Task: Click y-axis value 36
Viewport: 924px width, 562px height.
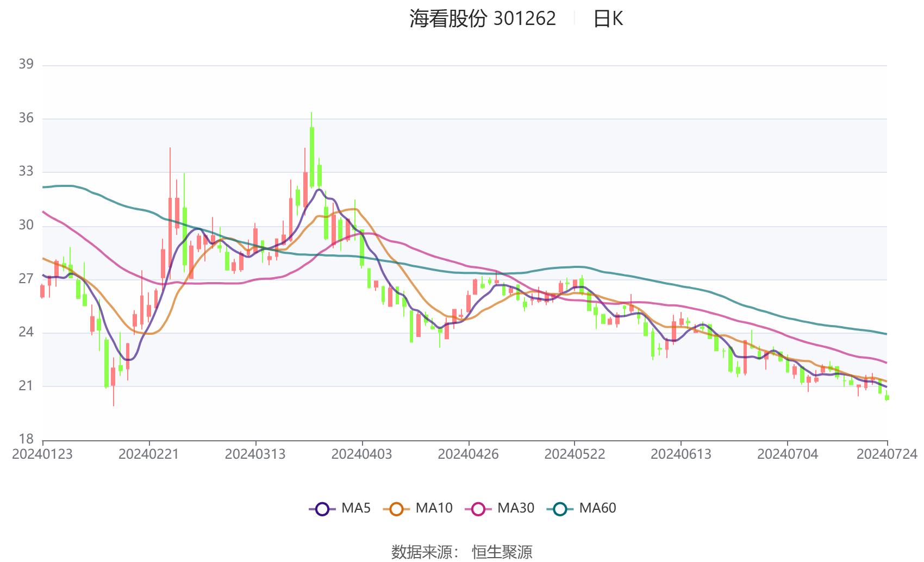Action: point(26,118)
